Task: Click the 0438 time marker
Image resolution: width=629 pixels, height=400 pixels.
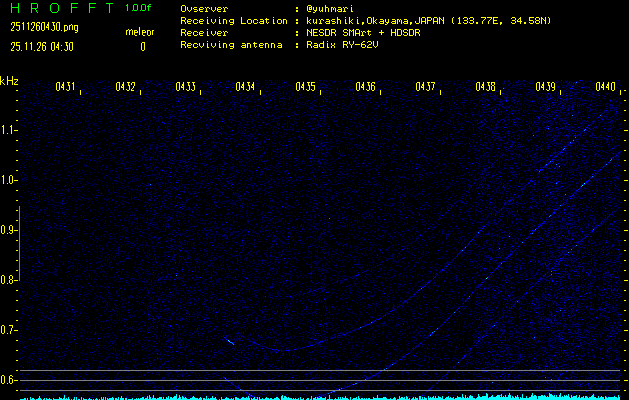Action: 485,87
